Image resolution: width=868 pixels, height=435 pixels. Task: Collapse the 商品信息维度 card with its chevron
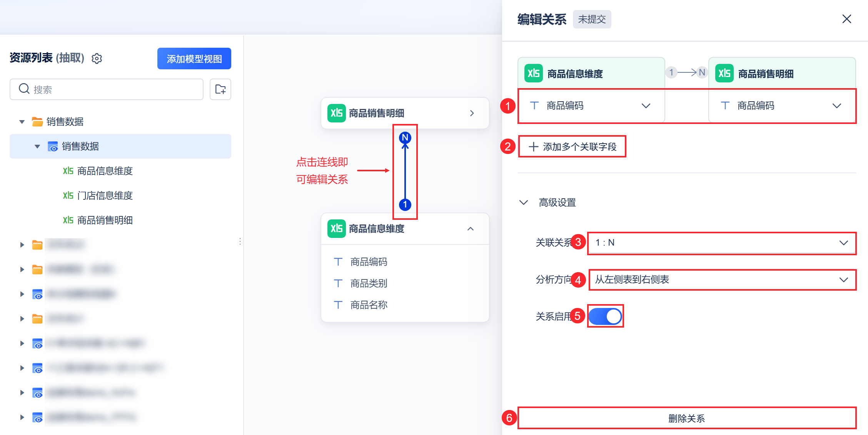[471, 229]
